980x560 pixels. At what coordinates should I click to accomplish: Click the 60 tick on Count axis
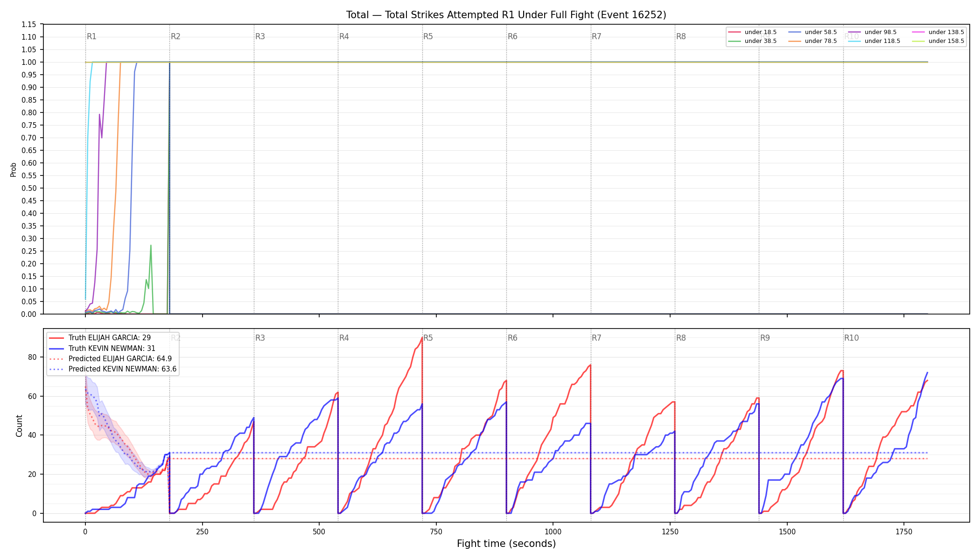click(32, 396)
